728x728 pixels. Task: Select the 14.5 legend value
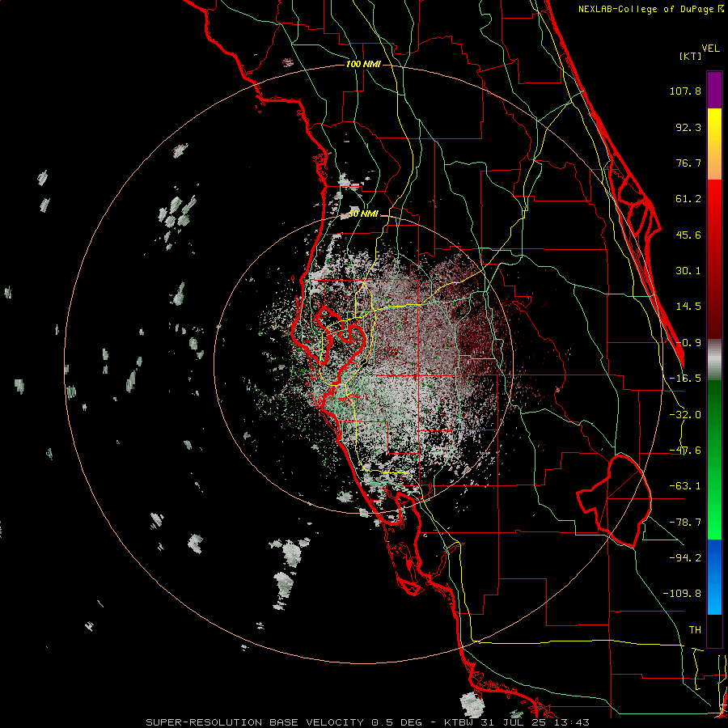[688, 307]
